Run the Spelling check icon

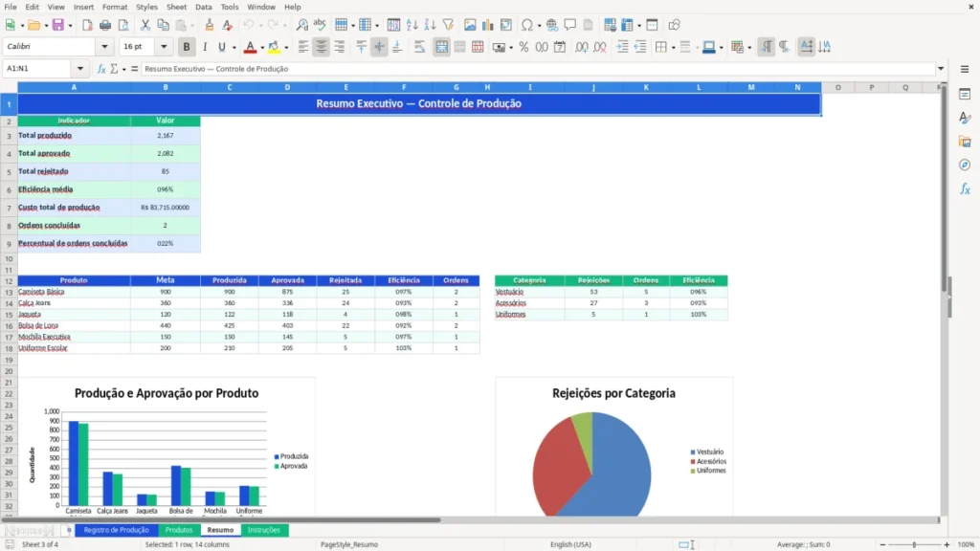pyautogui.click(x=320, y=25)
